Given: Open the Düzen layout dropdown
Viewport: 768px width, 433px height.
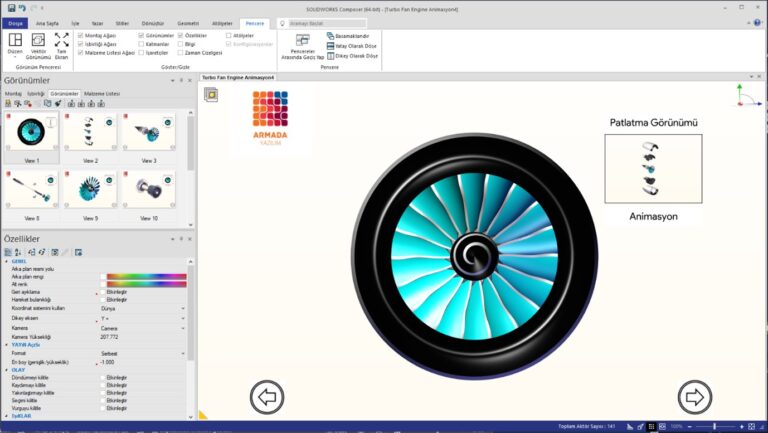Looking at the screenshot, I should coord(15,46).
